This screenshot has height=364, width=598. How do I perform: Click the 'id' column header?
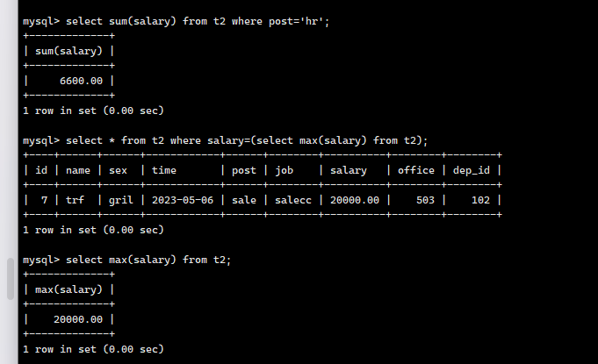[x=41, y=170]
